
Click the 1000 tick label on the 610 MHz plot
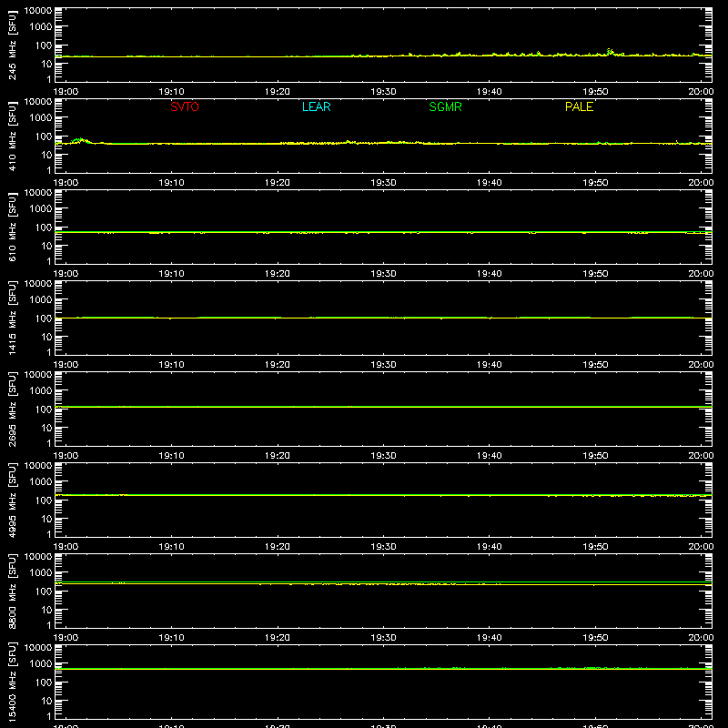coord(41,208)
